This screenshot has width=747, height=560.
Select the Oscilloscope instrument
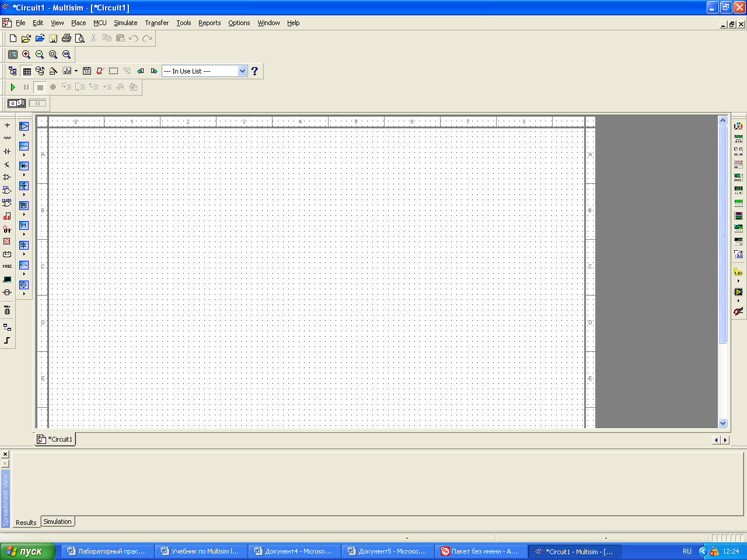click(738, 164)
